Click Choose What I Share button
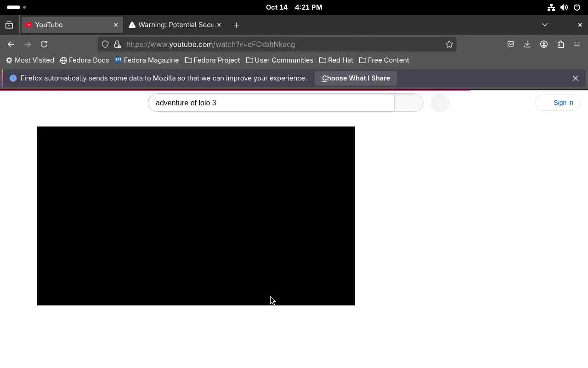This screenshot has width=588, height=368. [x=356, y=78]
